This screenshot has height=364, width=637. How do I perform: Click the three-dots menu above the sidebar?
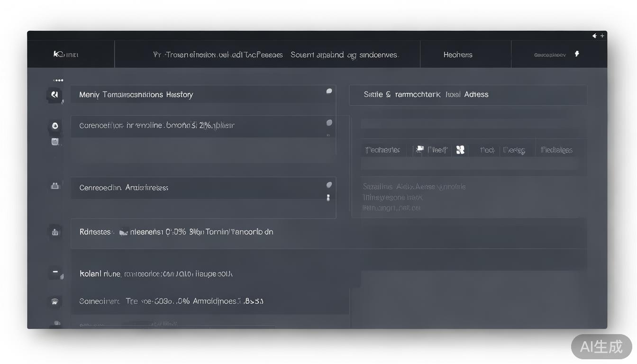(58, 81)
